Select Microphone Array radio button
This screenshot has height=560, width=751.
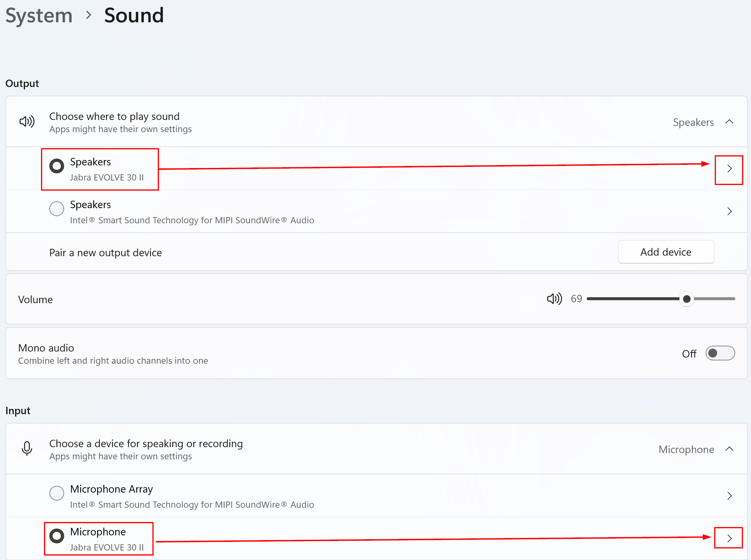(x=57, y=493)
